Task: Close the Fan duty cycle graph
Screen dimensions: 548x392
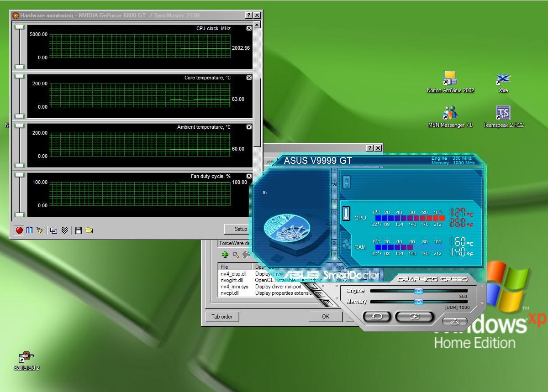Action: coord(249,176)
